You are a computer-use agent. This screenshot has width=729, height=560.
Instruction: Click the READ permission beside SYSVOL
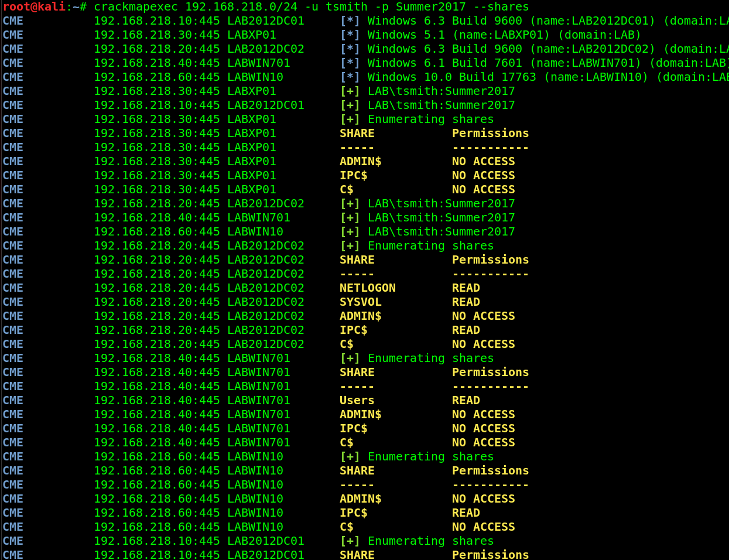click(x=466, y=302)
